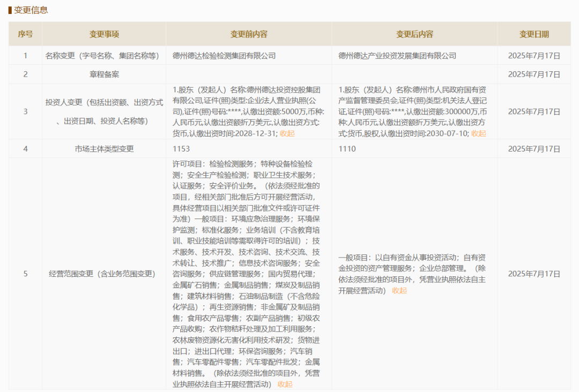Select the 章程备案 row entry
Viewport: 579px width, 392px height.
click(105, 74)
